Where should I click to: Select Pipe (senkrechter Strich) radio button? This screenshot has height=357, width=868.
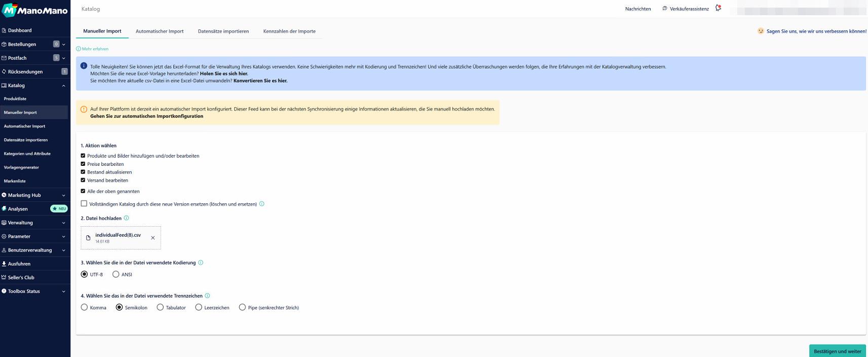tap(242, 307)
